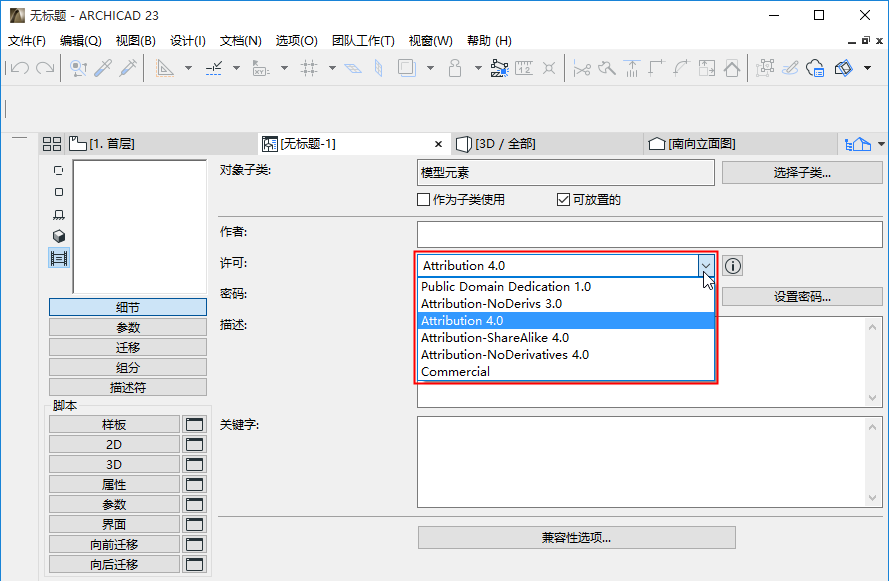Click the Trace reference icon
Viewport: 889px width, 581px height.
click(407, 69)
